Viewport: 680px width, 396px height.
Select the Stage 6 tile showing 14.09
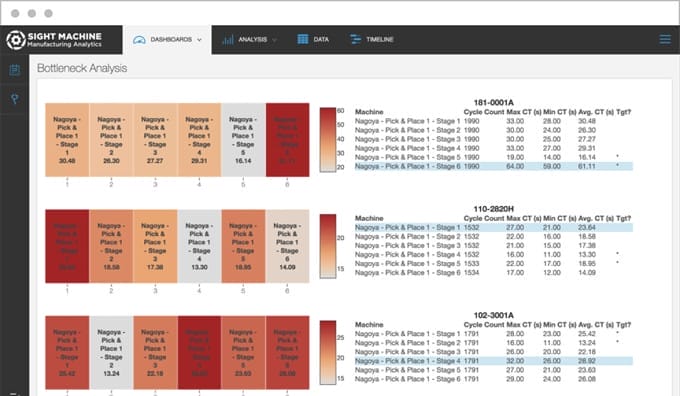[288, 246]
